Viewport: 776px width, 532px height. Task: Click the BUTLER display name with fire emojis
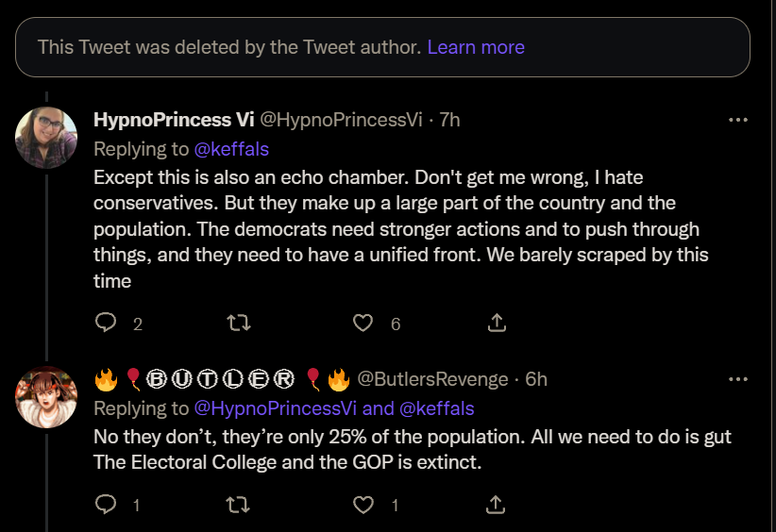[222, 379]
